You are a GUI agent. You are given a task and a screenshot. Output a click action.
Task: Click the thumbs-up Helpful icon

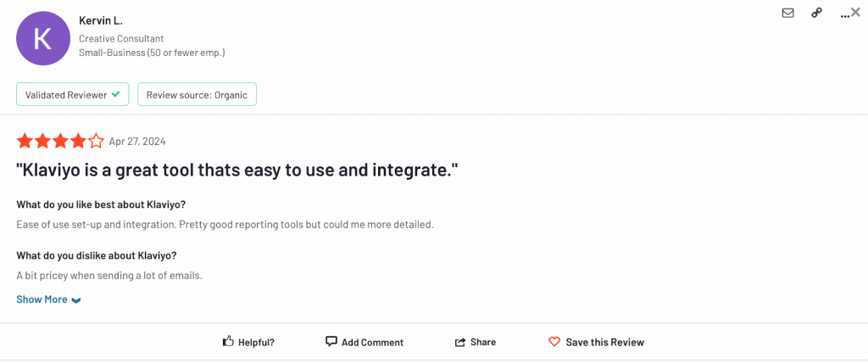228,342
